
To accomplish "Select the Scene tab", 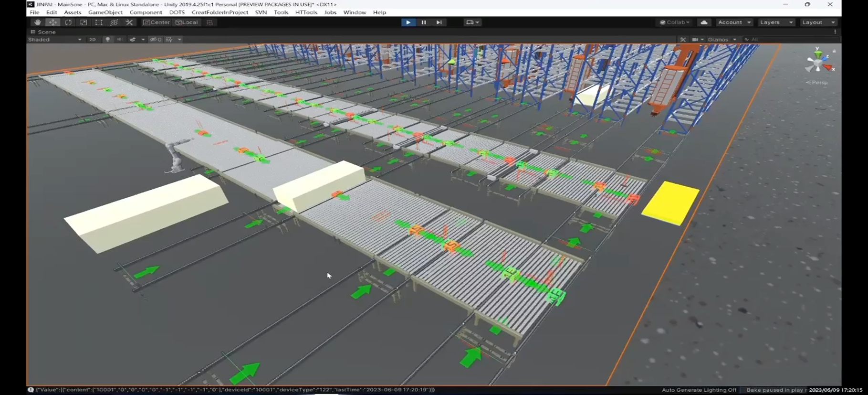I will pyautogui.click(x=43, y=32).
